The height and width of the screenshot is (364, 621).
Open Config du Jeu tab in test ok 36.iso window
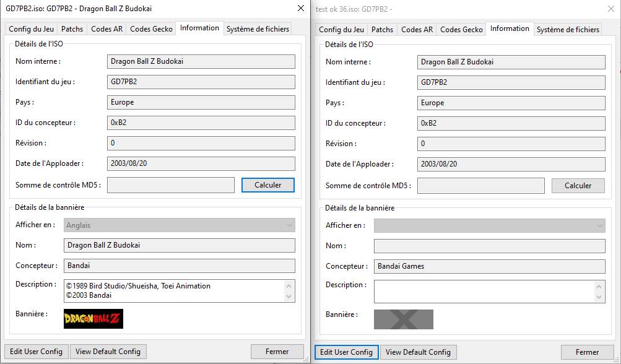341,30
